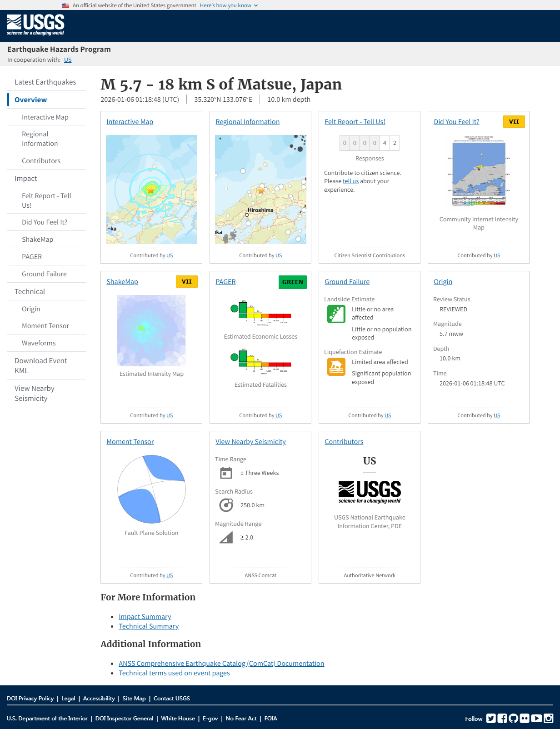This screenshot has height=729, width=560.
Task: Open the View Nearby Seismicity card link
Action: click(x=250, y=442)
